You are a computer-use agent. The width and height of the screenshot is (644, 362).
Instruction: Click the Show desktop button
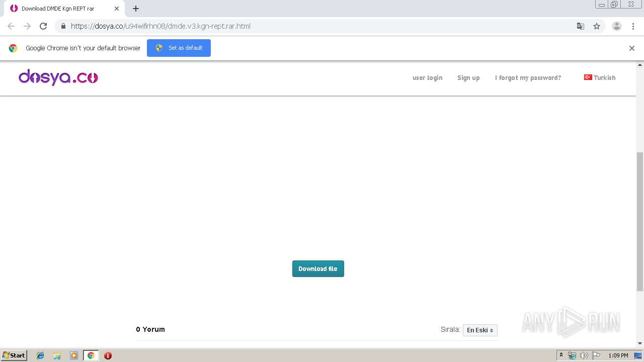click(638, 355)
